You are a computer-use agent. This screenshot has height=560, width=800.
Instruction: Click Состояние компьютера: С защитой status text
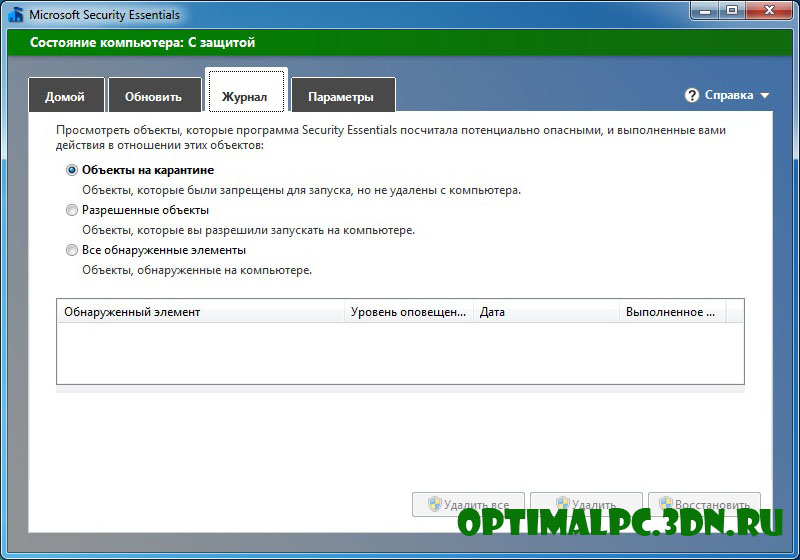[x=142, y=42]
